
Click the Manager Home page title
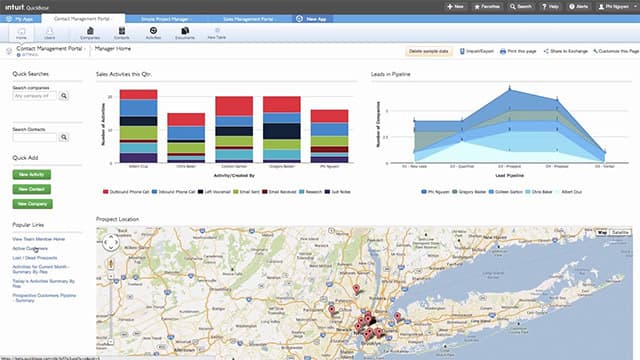tap(113, 49)
